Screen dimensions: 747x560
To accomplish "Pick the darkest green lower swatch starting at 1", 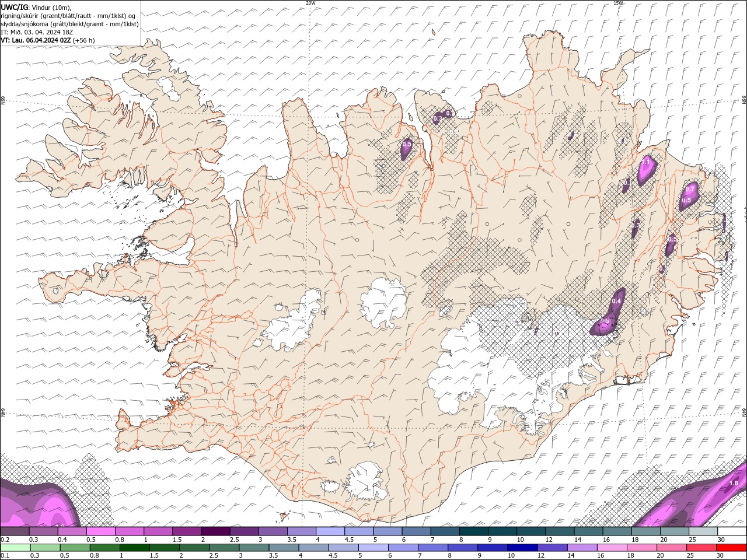I will (x=134, y=548).
